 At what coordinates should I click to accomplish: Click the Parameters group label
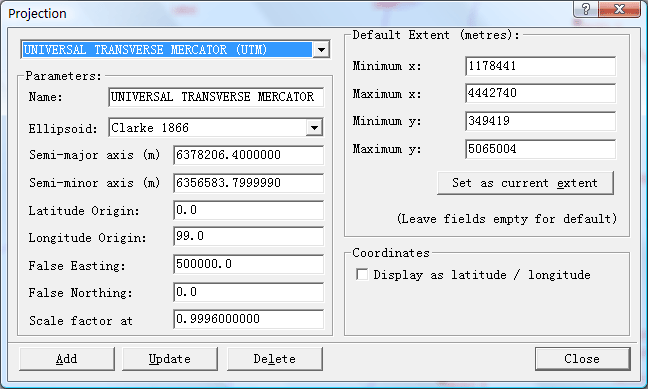[x=63, y=76]
